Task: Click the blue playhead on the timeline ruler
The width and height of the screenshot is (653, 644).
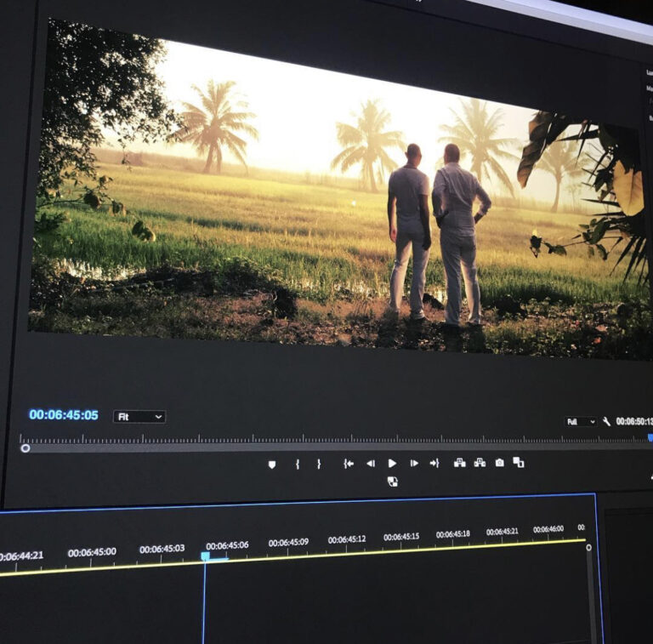Action: point(205,556)
